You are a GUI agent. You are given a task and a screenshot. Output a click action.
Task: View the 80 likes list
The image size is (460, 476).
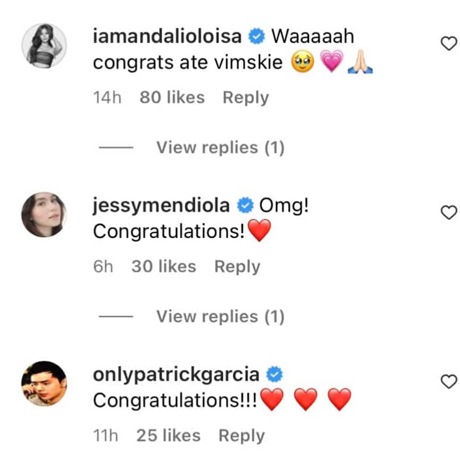[x=172, y=98]
